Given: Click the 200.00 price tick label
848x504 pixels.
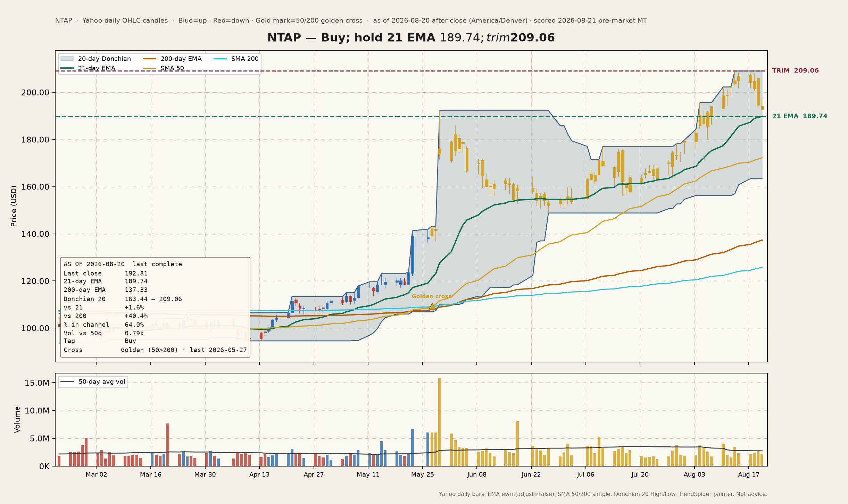Looking at the screenshot, I should click(x=35, y=93).
